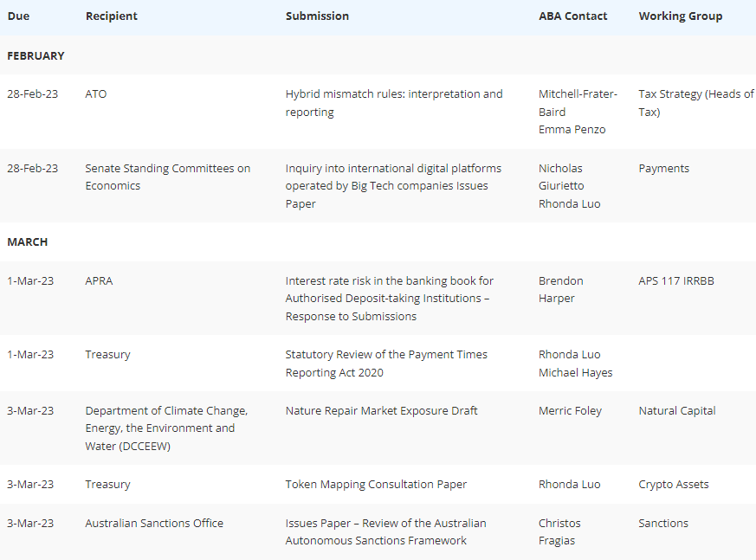The height and width of the screenshot is (560, 756).
Task: Open Interest rate risk banking book link
Action: click(390, 299)
